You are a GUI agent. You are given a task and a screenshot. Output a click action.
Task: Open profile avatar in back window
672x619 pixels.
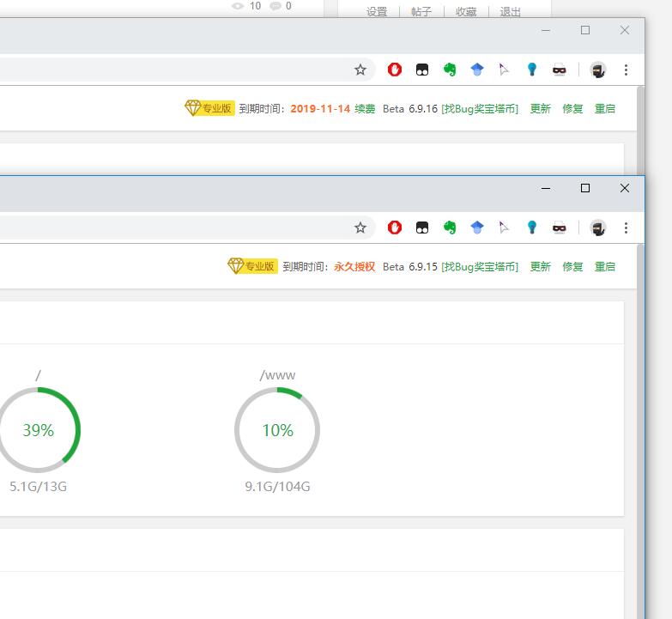click(x=598, y=70)
